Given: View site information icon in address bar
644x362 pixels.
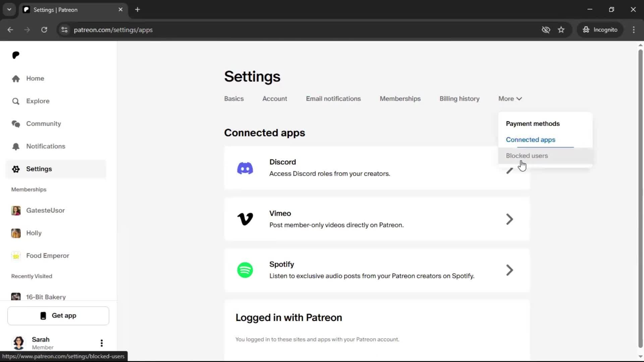Looking at the screenshot, I should [x=64, y=30].
